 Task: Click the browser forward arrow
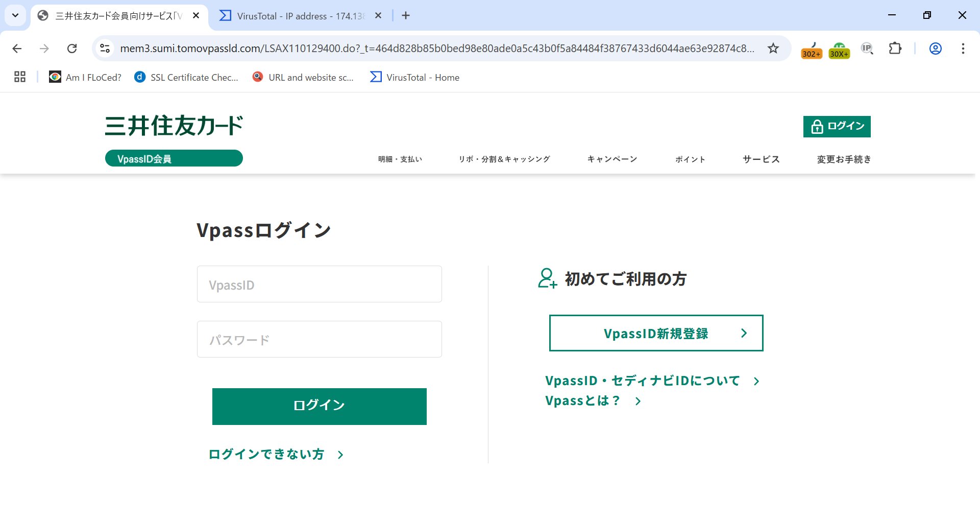click(44, 49)
